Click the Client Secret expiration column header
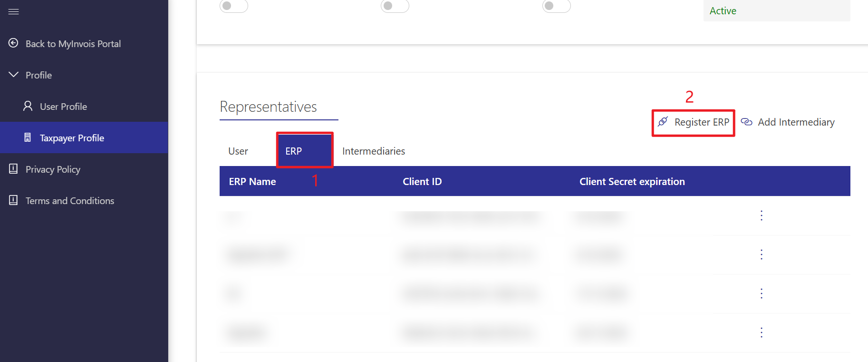This screenshot has width=868, height=362. [x=632, y=182]
